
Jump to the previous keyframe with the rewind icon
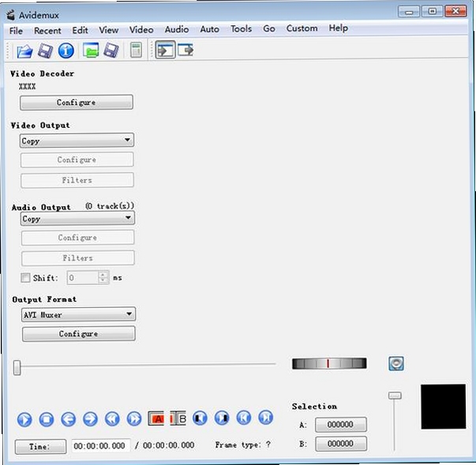(112, 419)
